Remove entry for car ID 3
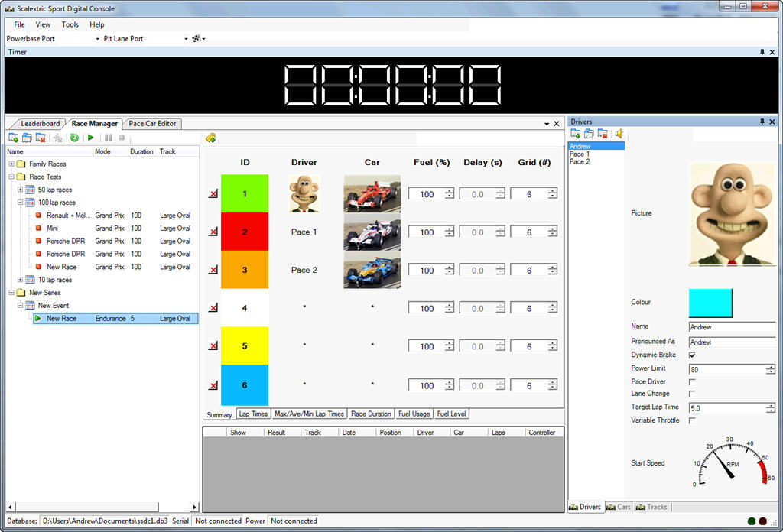Screen dimensions: 783x532 (x=213, y=270)
